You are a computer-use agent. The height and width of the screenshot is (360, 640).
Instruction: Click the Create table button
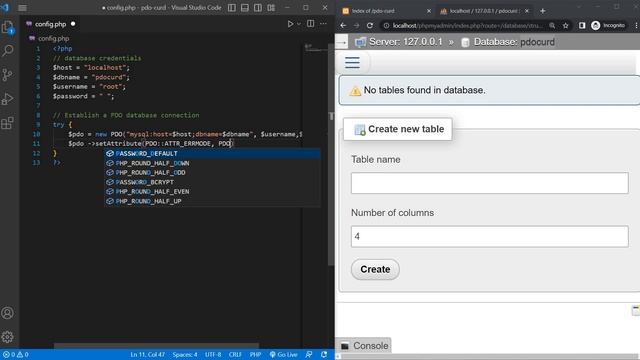coord(375,269)
